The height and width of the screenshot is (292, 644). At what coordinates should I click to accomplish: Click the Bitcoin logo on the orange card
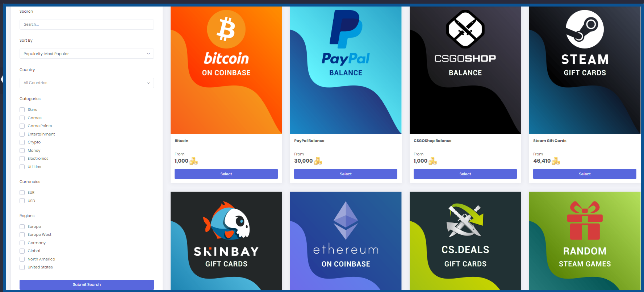pos(226,29)
